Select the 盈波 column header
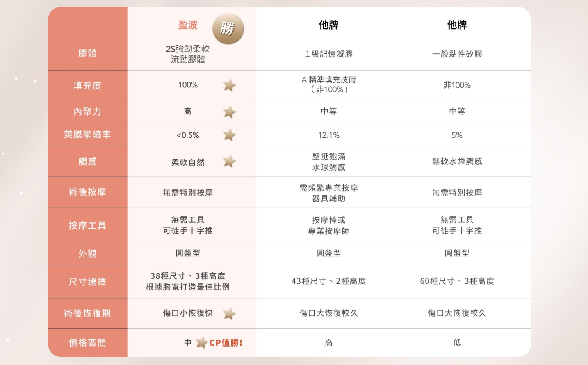 [188, 25]
